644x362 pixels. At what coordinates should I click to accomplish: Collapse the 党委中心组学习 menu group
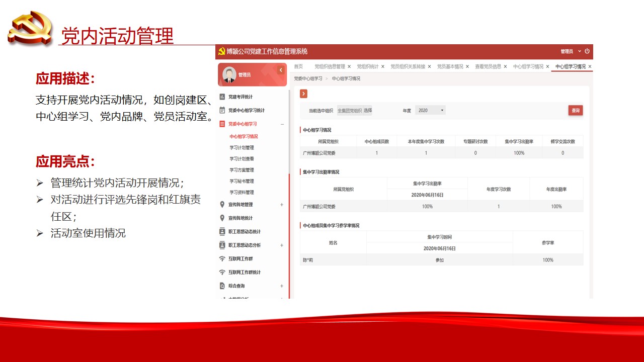click(x=282, y=124)
